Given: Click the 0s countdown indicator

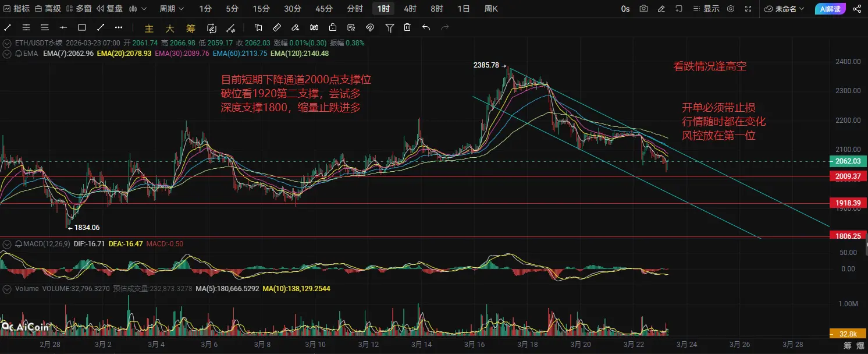Looking at the screenshot, I should click(x=625, y=9).
